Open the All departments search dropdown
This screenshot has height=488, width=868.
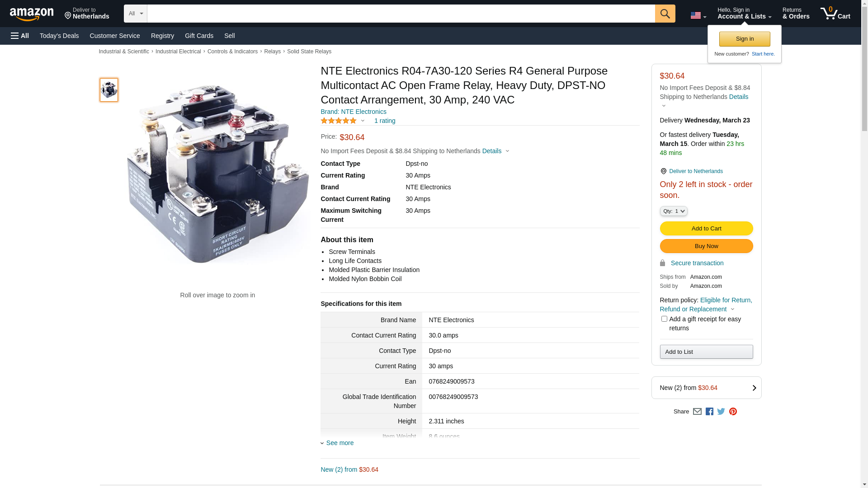pos(135,14)
